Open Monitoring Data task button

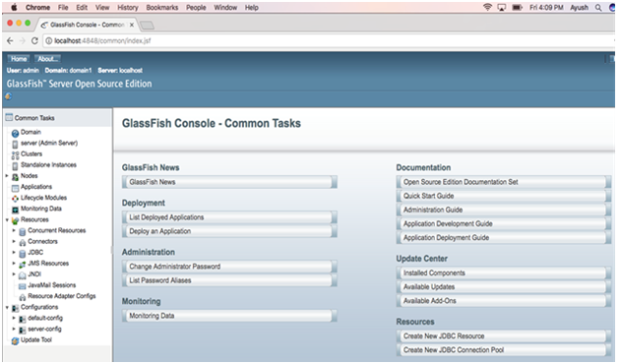229,316
